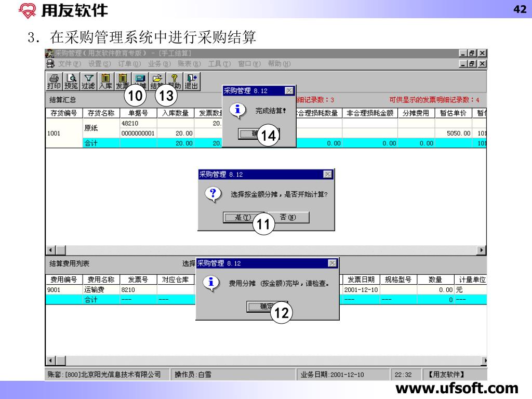Image resolution: width=532 pixels, height=399 pixels.
Task: Click the 发票 invoice toolbar icon
Action: pyautogui.click(x=123, y=82)
